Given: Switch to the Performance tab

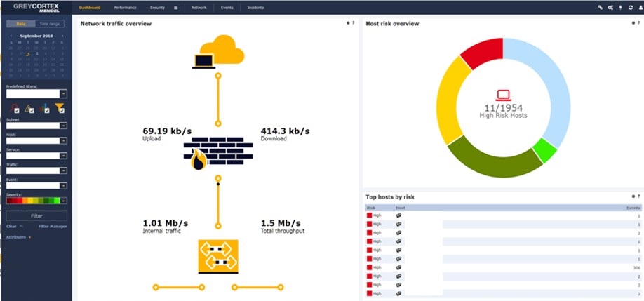Looking at the screenshot, I should click(x=125, y=8).
